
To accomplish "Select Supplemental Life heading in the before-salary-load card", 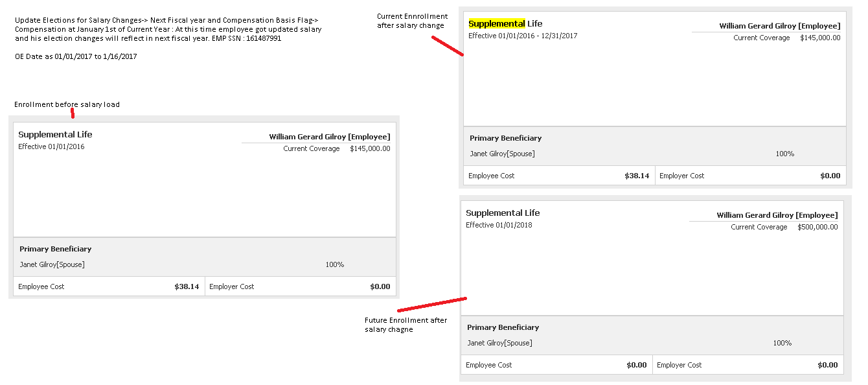I will click(55, 135).
